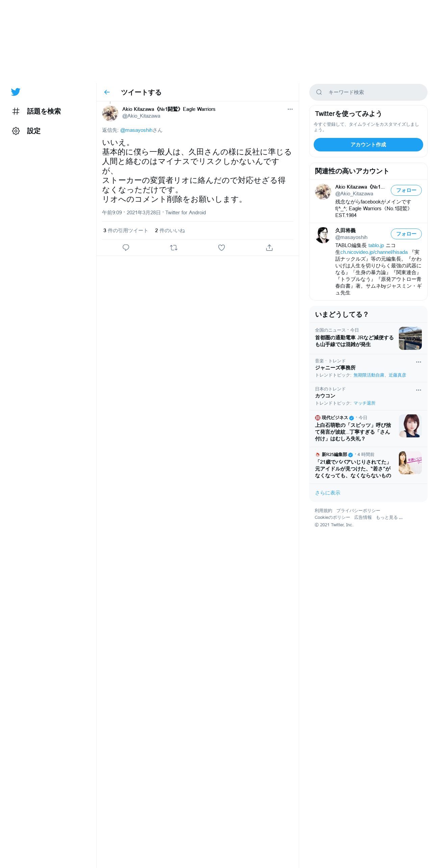Follow 久田将義 account
The image size is (434, 868).
[406, 234]
